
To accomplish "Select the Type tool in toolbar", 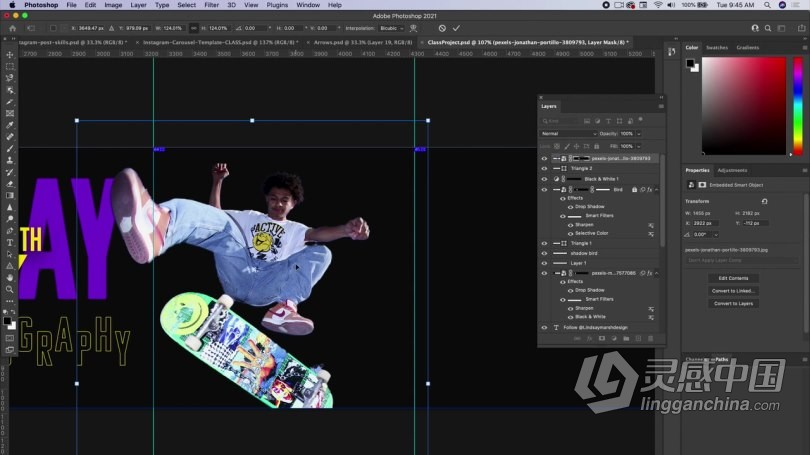I will tap(10, 242).
